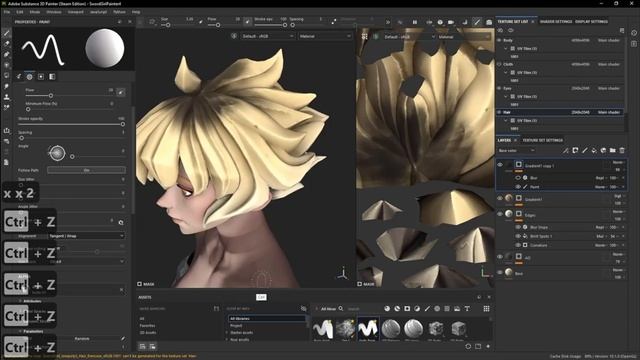
Task: Open Stencil properties tab icon
Action: pyautogui.click(x=41, y=76)
